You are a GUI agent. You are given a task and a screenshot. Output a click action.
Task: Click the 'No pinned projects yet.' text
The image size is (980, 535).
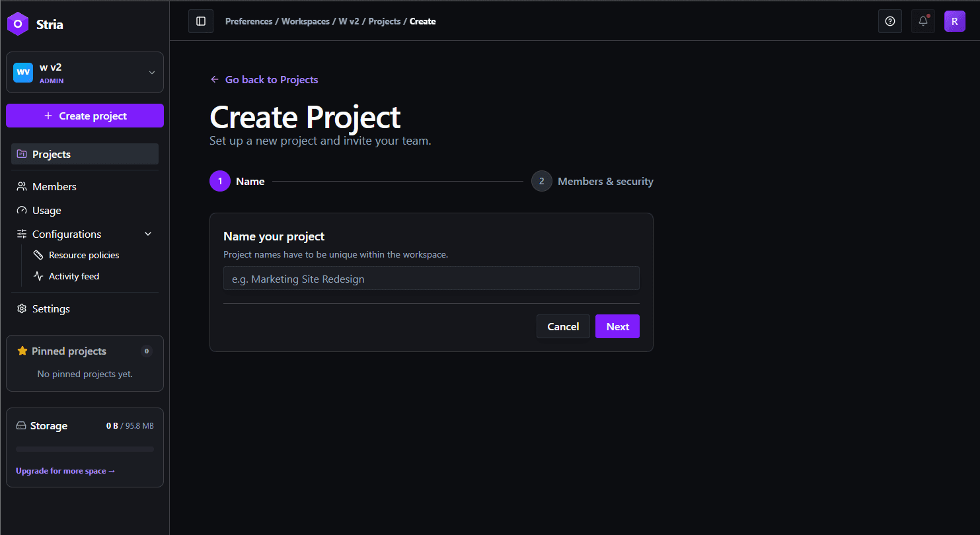[x=85, y=374]
